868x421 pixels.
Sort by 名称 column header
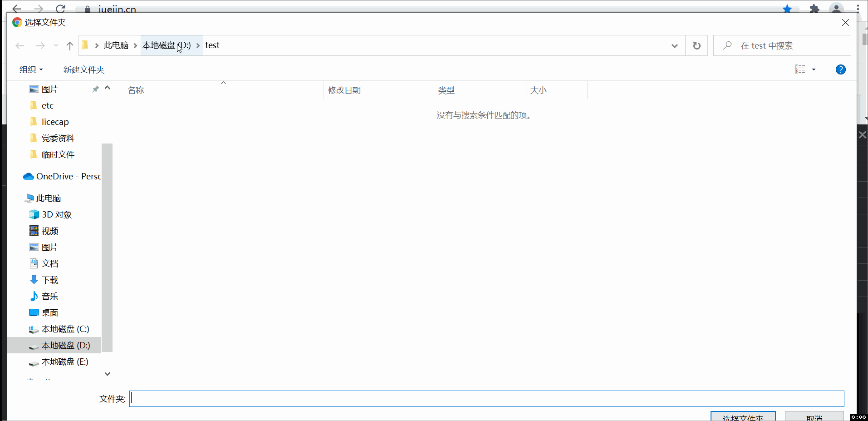(x=136, y=90)
